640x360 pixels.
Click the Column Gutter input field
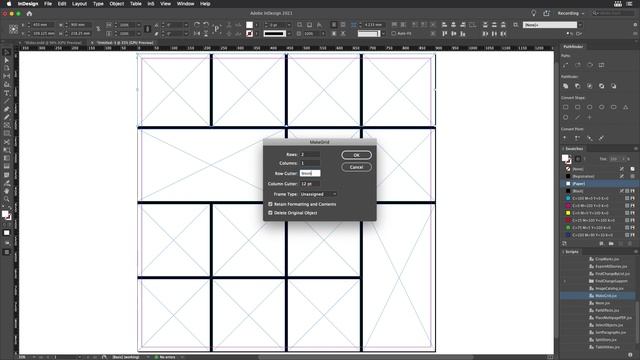310,184
